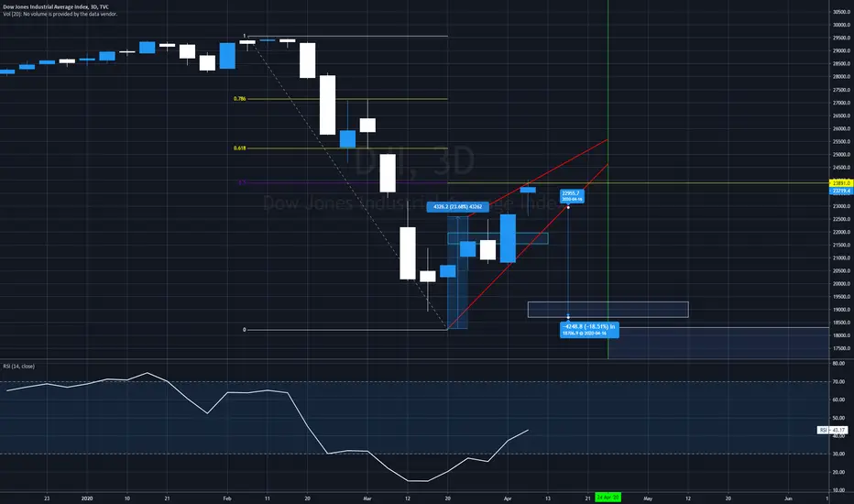Screen dimensions: 854x504
Task: Click the 29000.0 price axis label
Action: (841, 50)
